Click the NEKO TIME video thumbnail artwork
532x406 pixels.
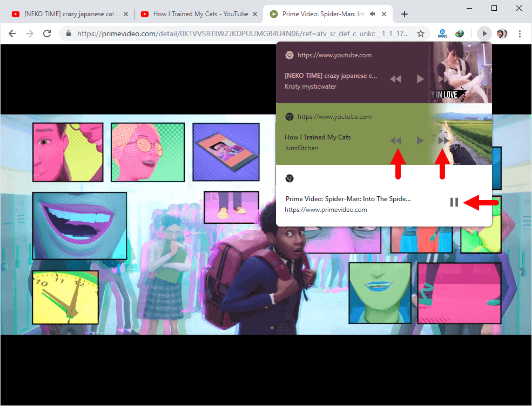pos(460,72)
